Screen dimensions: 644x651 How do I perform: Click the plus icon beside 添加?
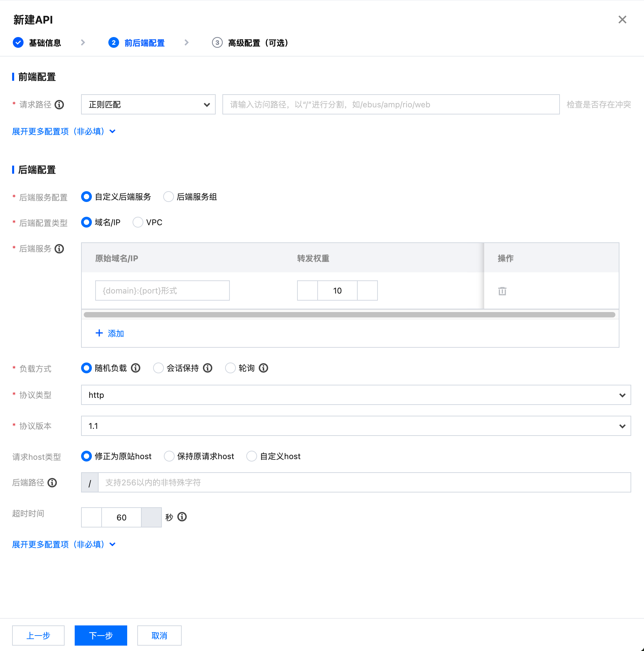point(99,333)
